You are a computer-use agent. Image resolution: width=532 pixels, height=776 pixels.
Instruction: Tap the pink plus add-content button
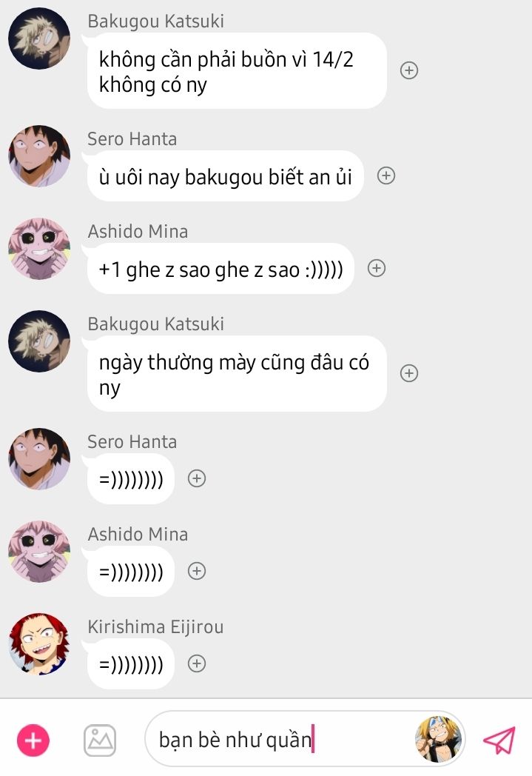coord(33,740)
